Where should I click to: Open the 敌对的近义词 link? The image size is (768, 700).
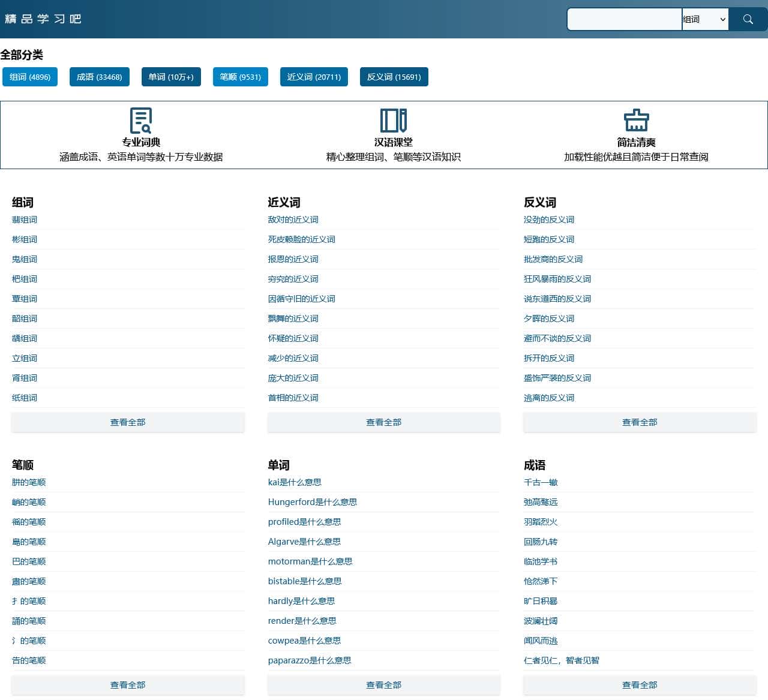click(293, 220)
